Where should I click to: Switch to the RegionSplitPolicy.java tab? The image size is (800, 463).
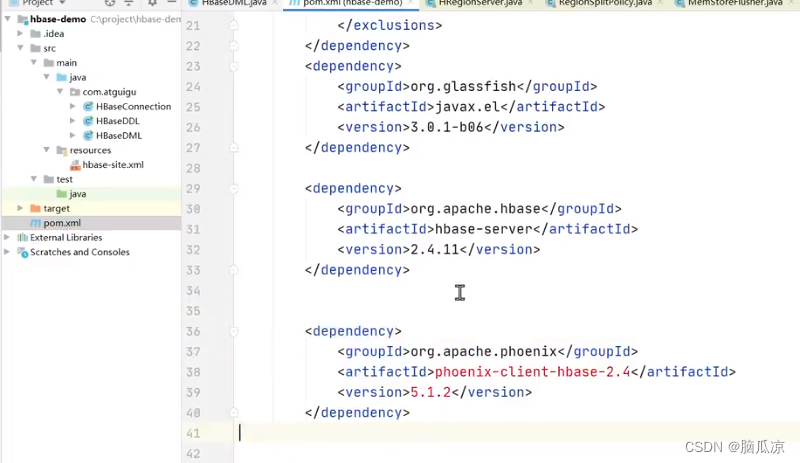click(605, 4)
